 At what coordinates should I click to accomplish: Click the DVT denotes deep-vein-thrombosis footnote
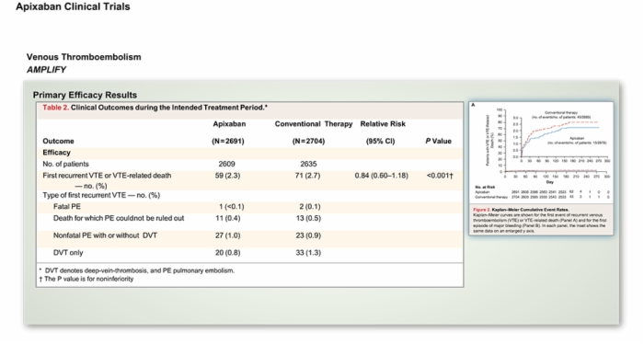pos(137,270)
